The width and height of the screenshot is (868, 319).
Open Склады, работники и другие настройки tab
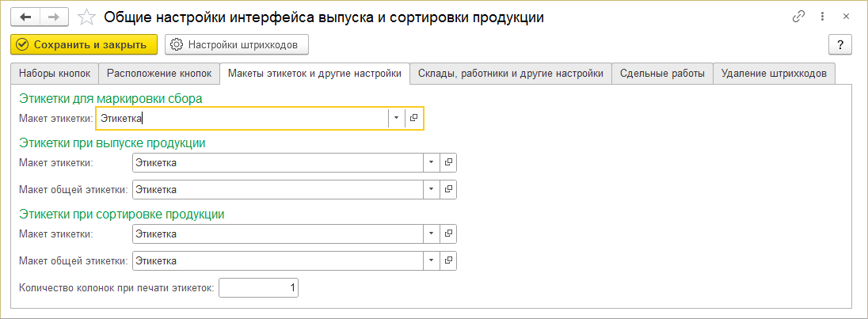[x=511, y=74]
